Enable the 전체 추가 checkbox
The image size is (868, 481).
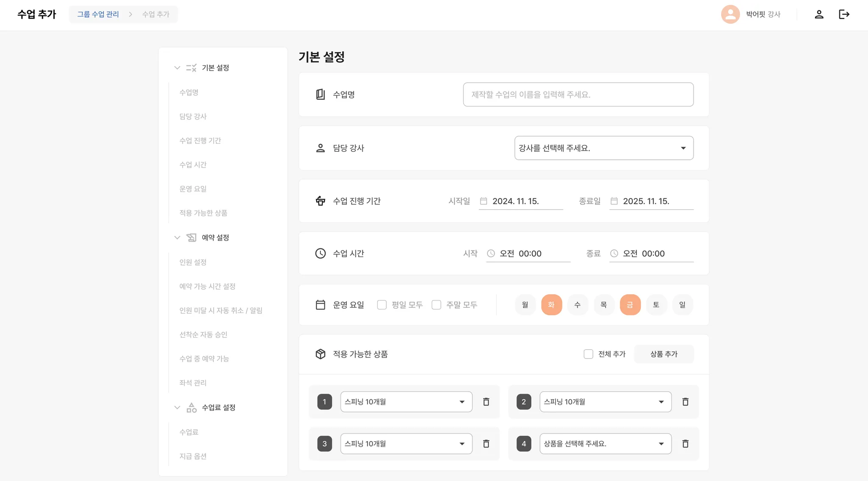click(588, 354)
